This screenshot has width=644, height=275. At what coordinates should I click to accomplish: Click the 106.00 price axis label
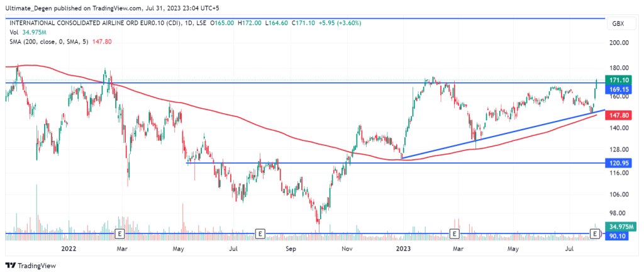coord(619,194)
